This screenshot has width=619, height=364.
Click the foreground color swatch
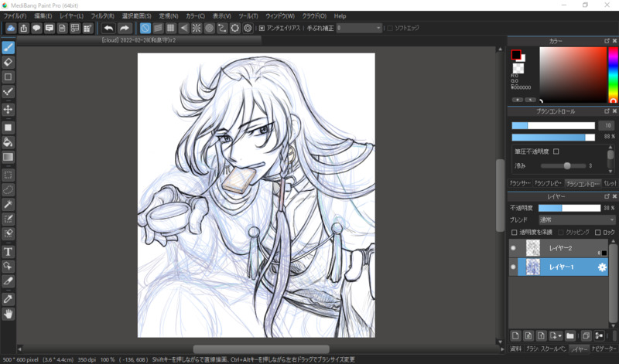pyautogui.click(x=515, y=54)
